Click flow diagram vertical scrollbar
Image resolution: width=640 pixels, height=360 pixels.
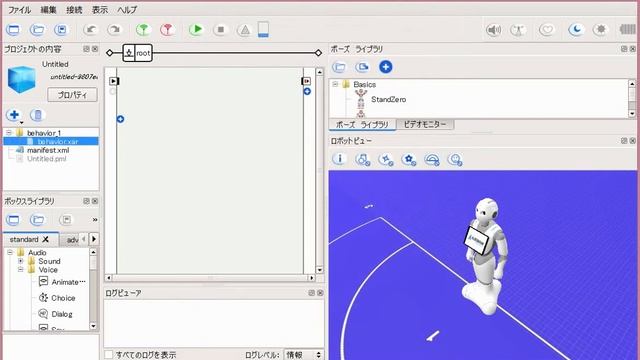click(320, 171)
